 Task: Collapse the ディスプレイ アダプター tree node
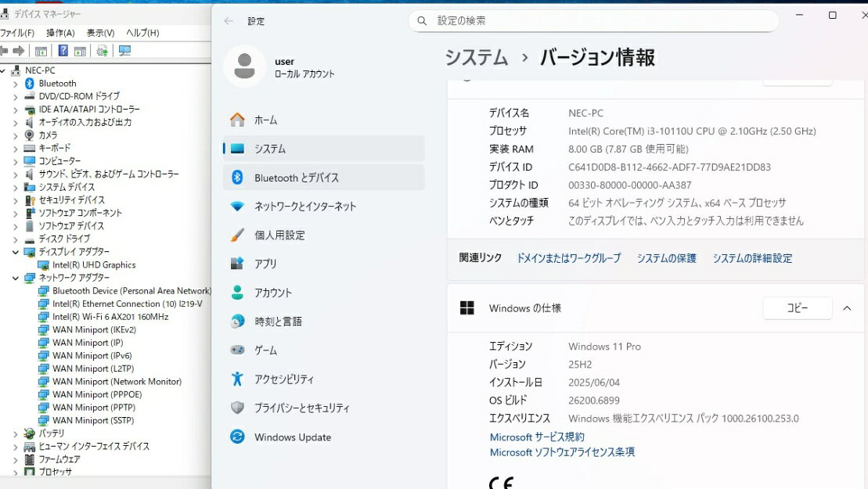15,252
